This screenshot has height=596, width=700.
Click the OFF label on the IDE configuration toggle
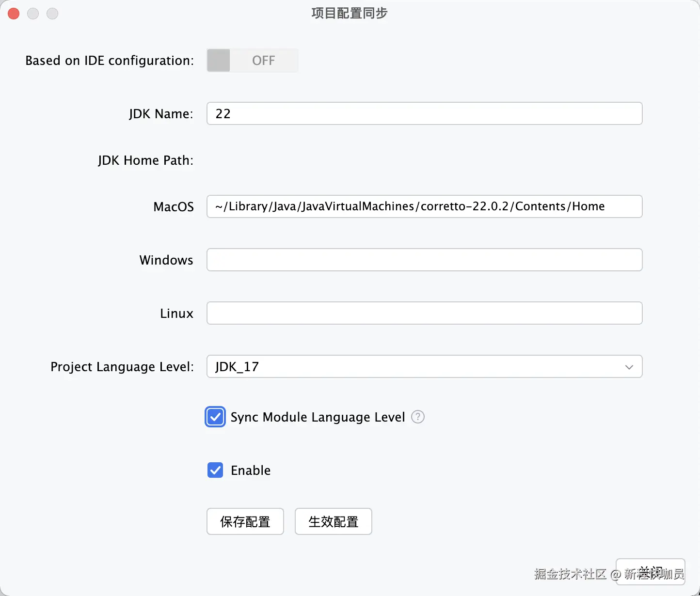(x=263, y=60)
